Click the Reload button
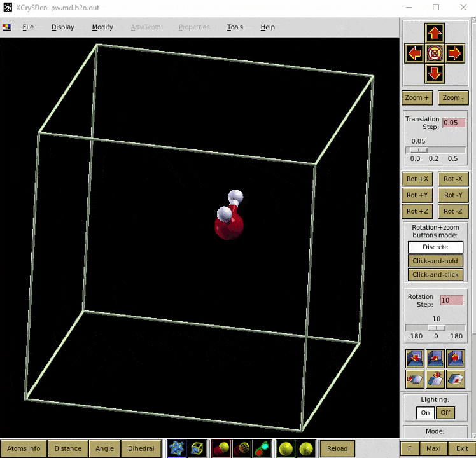The image size is (476, 458). pyautogui.click(x=337, y=448)
